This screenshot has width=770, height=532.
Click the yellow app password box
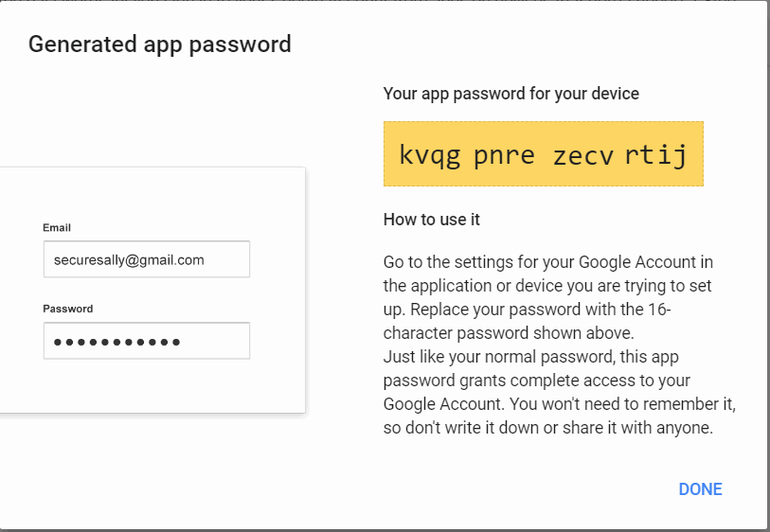pos(543,153)
